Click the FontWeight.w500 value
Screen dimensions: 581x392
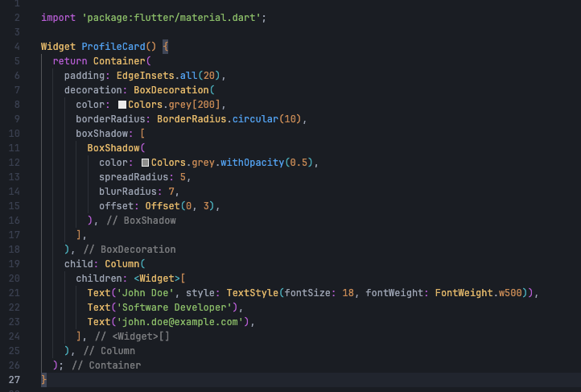(481, 293)
